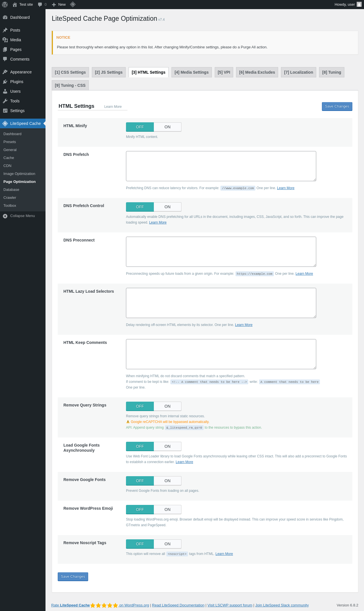Screen dimensions: 364x611
Task: Go to Image Optimization submenu item
Action: coord(19,174)
